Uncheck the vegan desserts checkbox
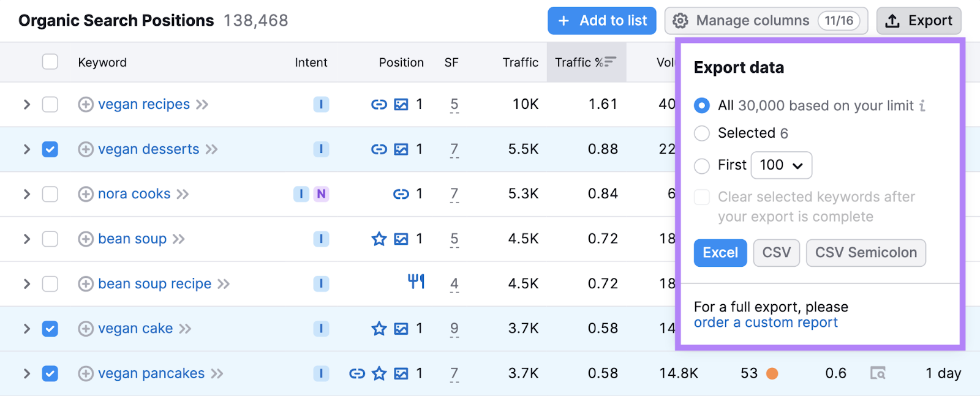Image resolution: width=980 pixels, height=396 pixels. 50,149
